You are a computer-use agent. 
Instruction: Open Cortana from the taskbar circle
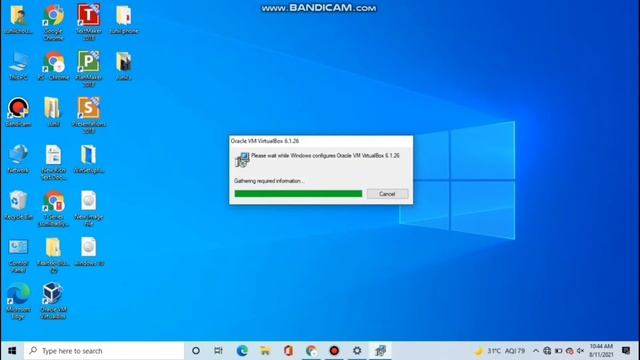pyautogui.click(x=196, y=351)
